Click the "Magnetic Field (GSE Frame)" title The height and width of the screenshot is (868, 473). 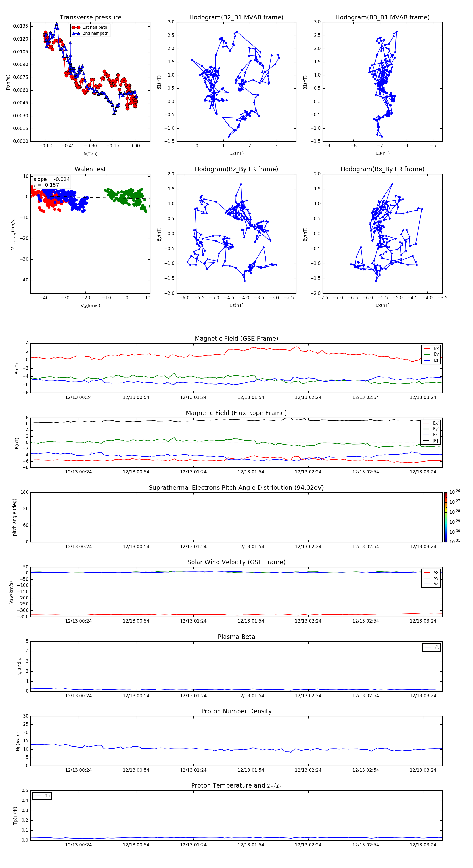pyautogui.click(x=236, y=339)
